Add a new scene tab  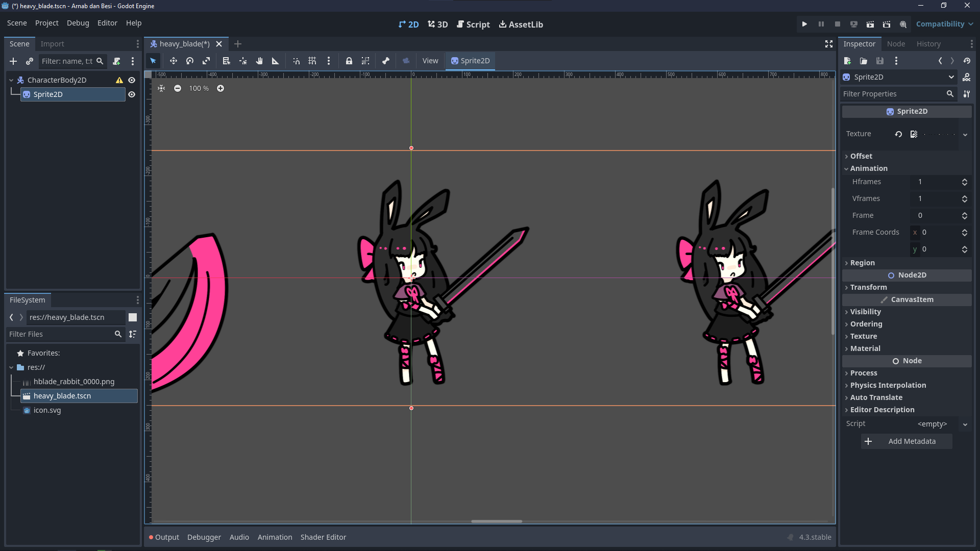click(x=238, y=44)
